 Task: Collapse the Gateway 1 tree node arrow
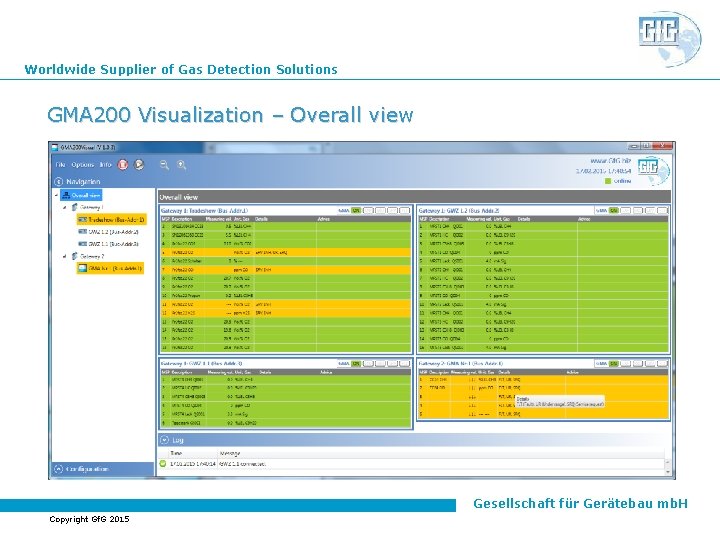(x=65, y=207)
